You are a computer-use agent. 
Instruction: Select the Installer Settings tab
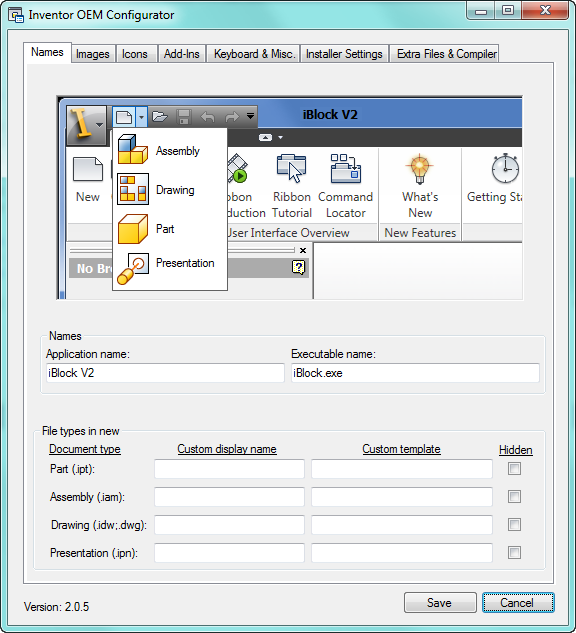pyautogui.click(x=344, y=54)
